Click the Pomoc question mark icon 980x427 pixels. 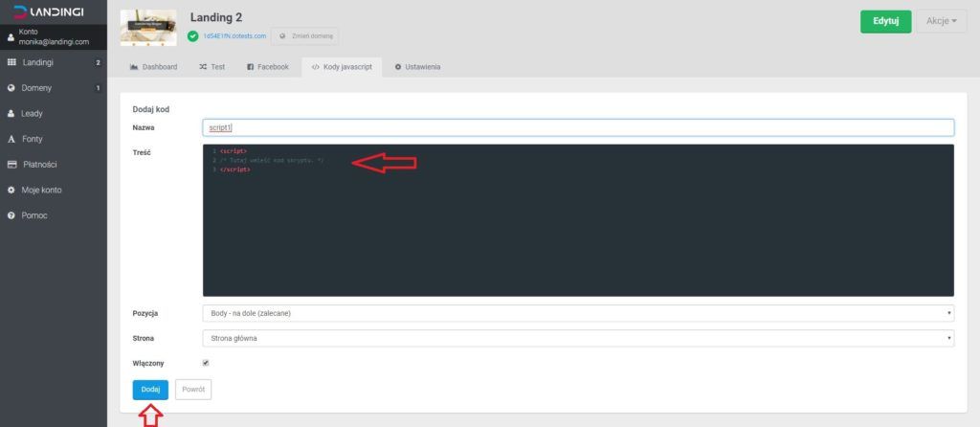[x=11, y=215]
